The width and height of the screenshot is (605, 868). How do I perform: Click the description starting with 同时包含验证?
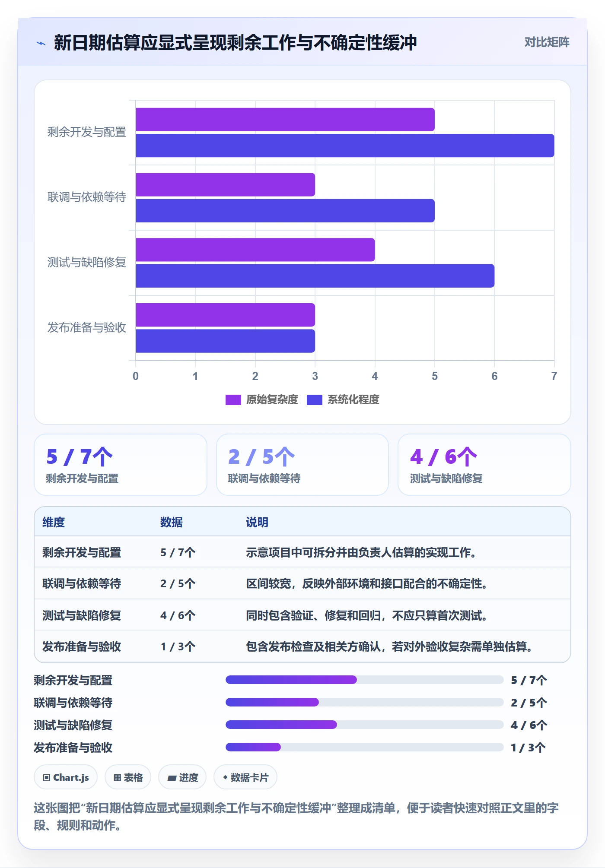pos(367,615)
